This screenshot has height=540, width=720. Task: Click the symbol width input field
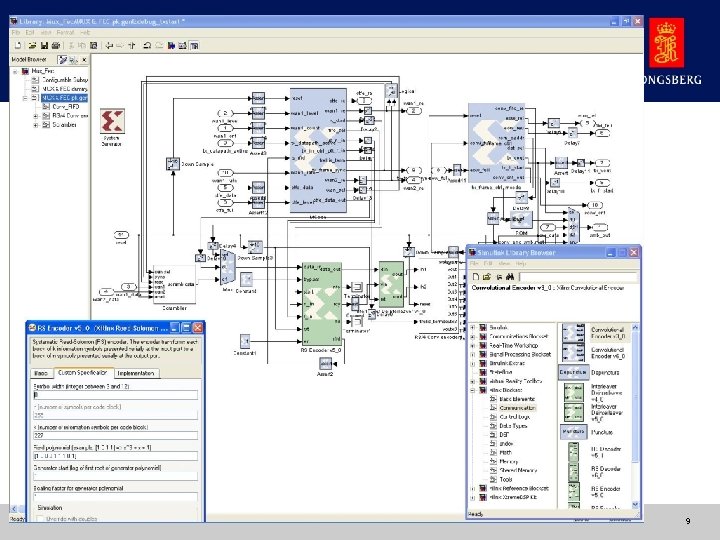(115, 395)
